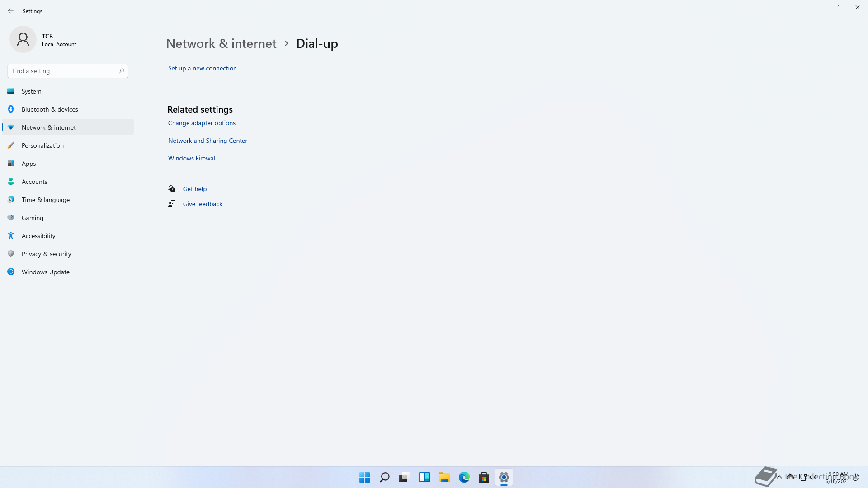Open System settings

pyautogui.click(x=68, y=91)
